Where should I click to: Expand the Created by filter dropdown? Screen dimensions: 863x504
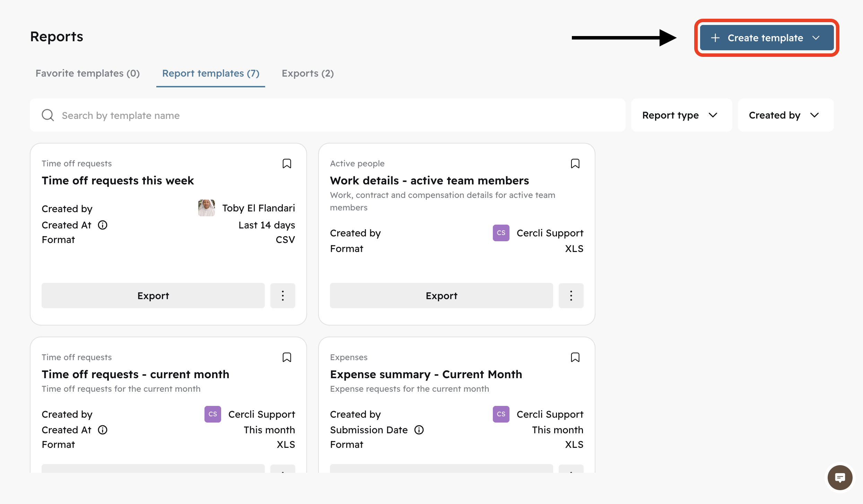(785, 115)
